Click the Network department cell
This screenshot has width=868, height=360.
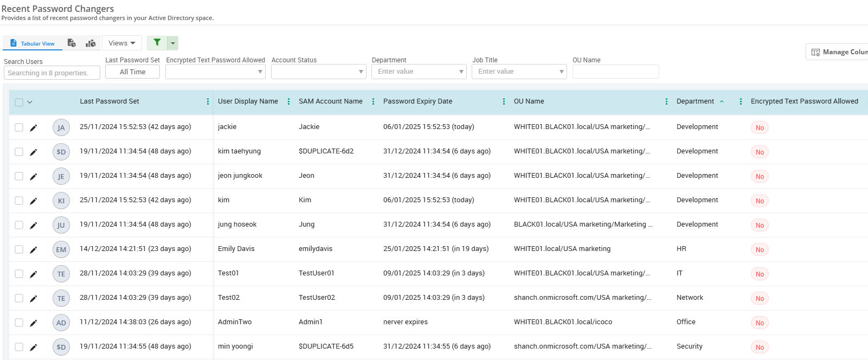point(690,298)
